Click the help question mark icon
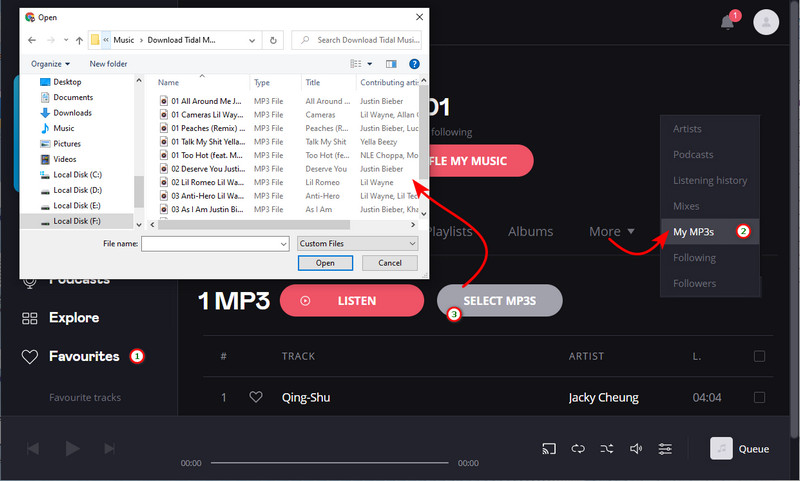The image size is (800, 481). click(x=414, y=64)
